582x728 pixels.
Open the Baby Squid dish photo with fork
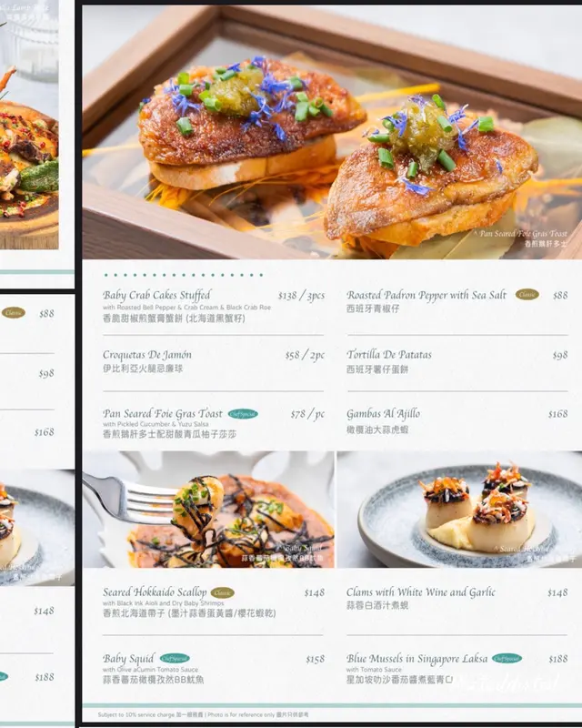pyautogui.click(x=208, y=510)
